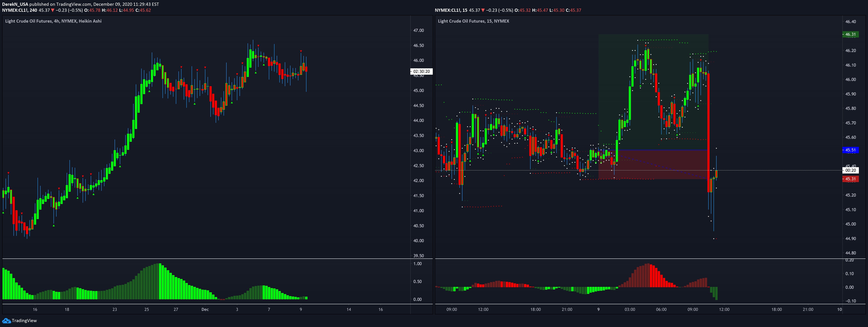Click 1.00 on the 4h indicator scale

[418, 264]
